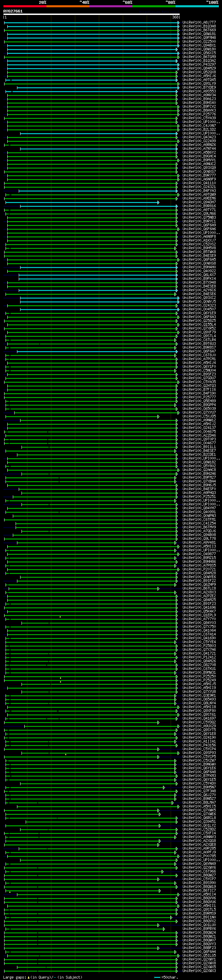Screen dimensions: 222x980
Task: Open hit UniRef100_Q6J270
Action: click(199, 795)
